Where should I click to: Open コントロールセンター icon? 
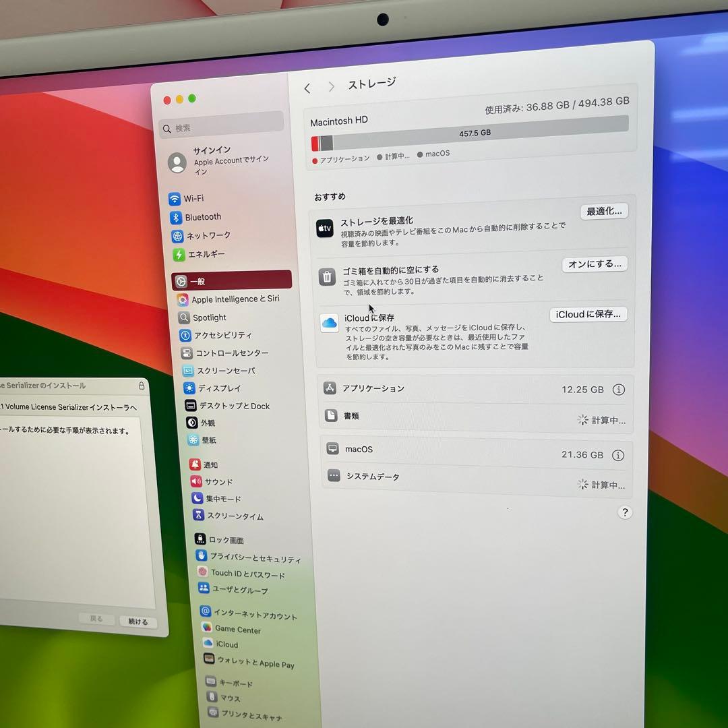[x=187, y=353]
